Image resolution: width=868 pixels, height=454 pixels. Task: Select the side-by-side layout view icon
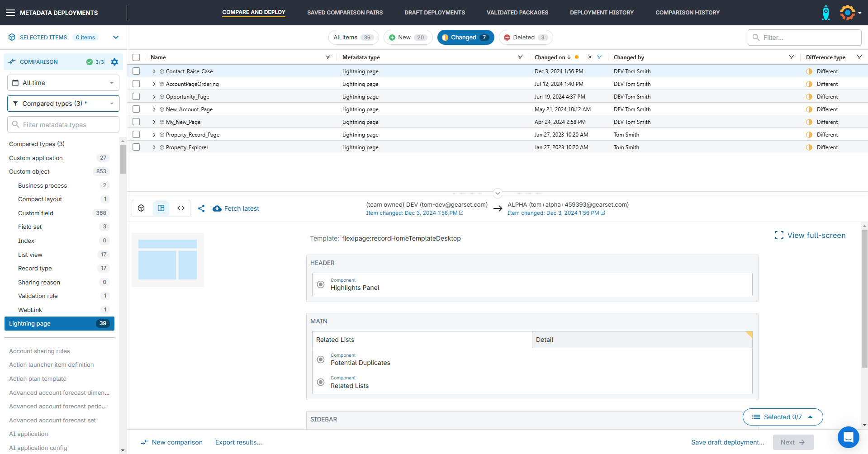point(161,208)
